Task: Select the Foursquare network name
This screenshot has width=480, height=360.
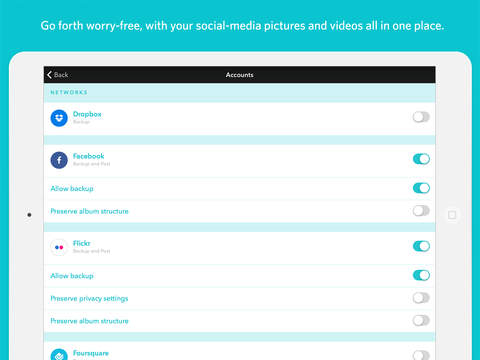Action: [x=91, y=353]
